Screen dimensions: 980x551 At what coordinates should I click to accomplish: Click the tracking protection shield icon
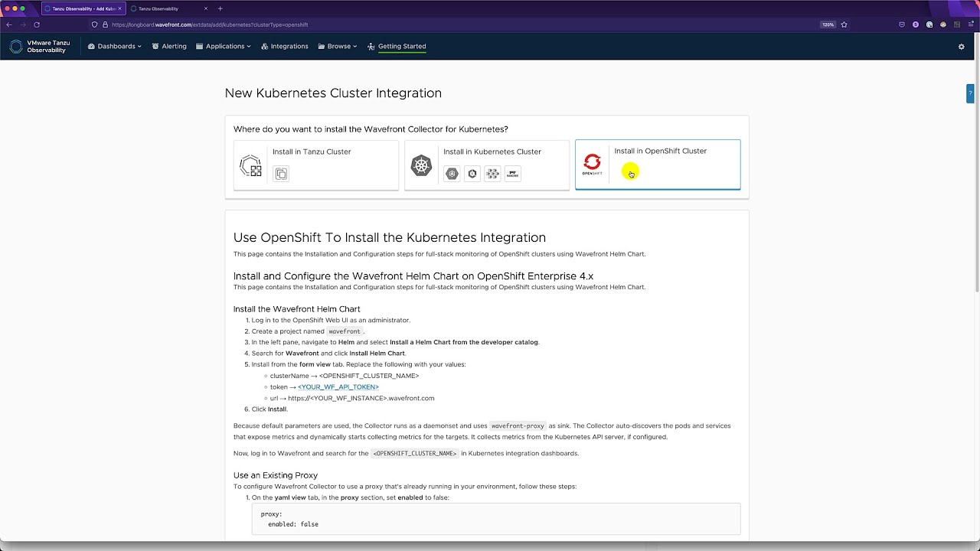tap(94, 24)
